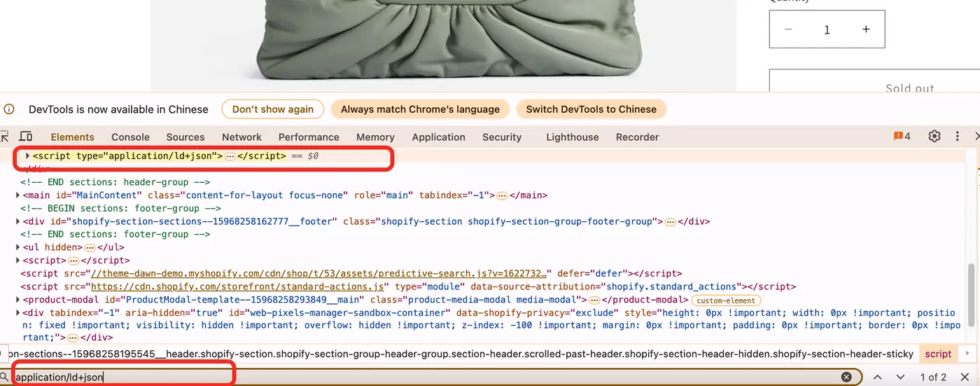Expand the main MainContent element
The height and width of the screenshot is (386, 980).
coord(18,195)
